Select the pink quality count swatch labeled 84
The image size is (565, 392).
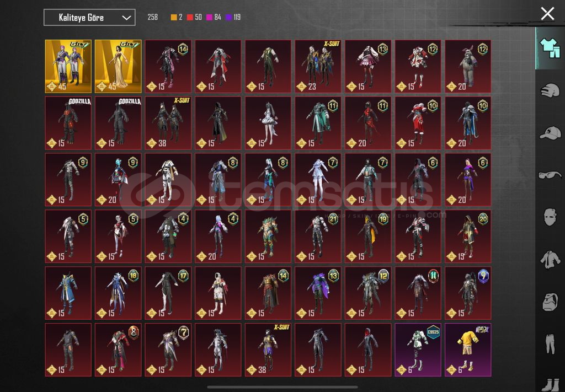point(214,17)
